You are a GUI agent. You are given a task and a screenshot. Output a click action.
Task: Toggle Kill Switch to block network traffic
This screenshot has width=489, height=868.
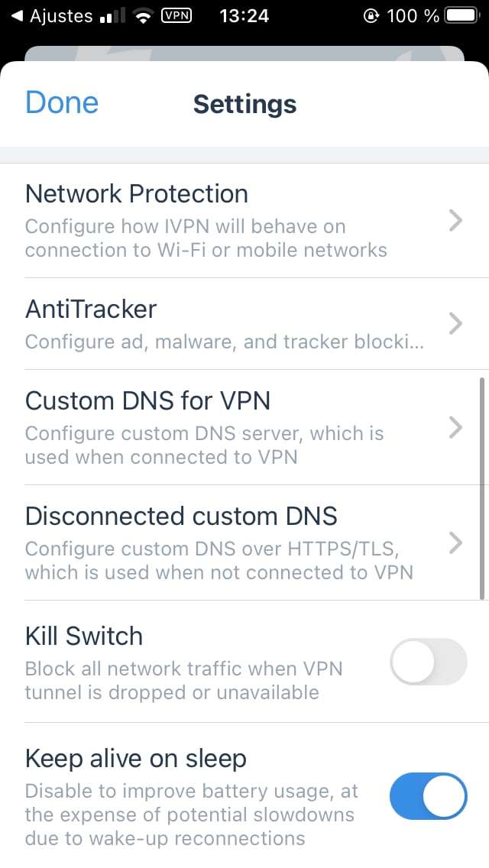coord(429,662)
